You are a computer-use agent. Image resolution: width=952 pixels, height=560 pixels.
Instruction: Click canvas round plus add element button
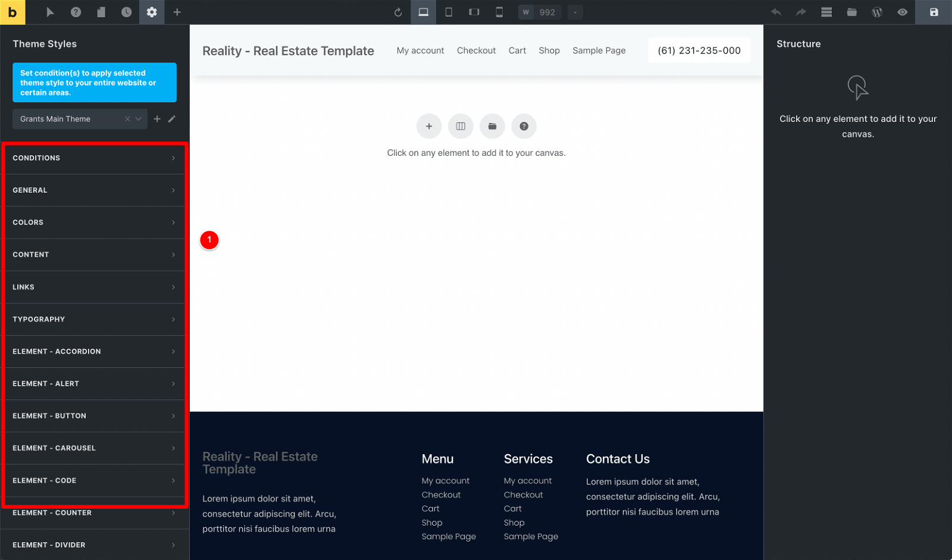pyautogui.click(x=429, y=126)
